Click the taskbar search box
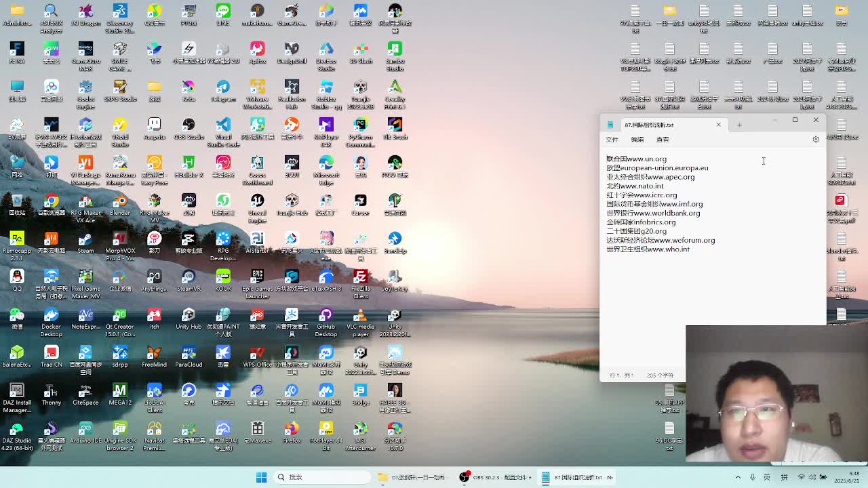 pos(322,477)
